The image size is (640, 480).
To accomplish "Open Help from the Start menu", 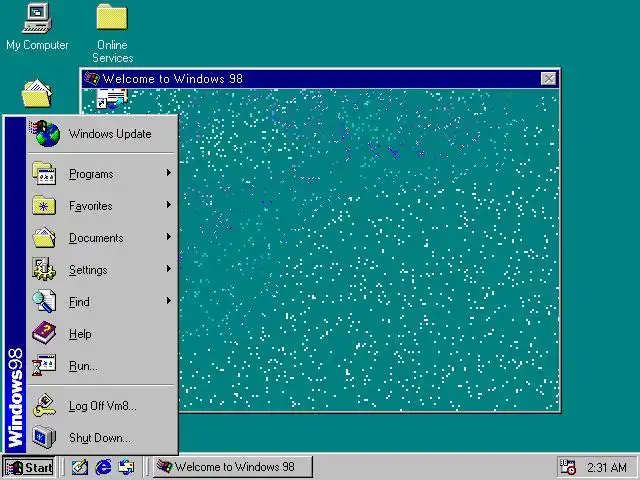I will click(102, 333).
